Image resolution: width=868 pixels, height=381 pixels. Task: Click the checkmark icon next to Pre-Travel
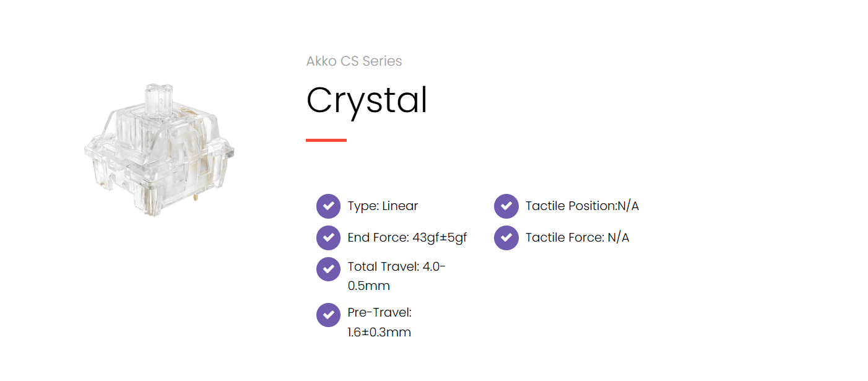[x=328, y=315]
